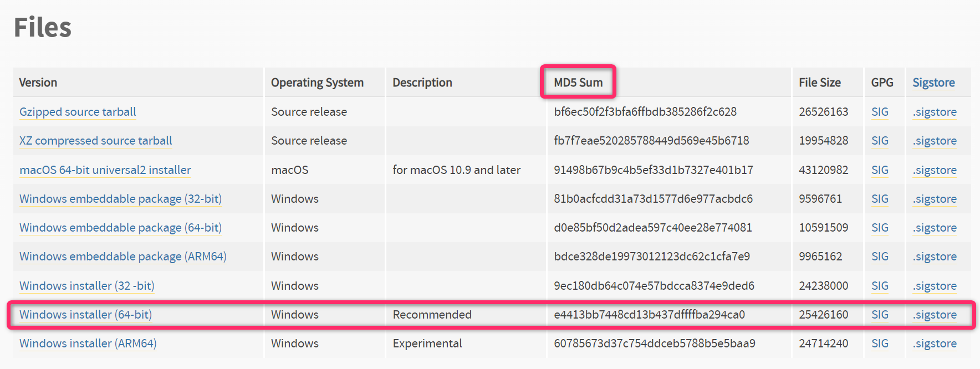This screenshot has height=369, width=980.
Task: Open SIG link for Gzipped source tarball
Action: click(880, 112)
